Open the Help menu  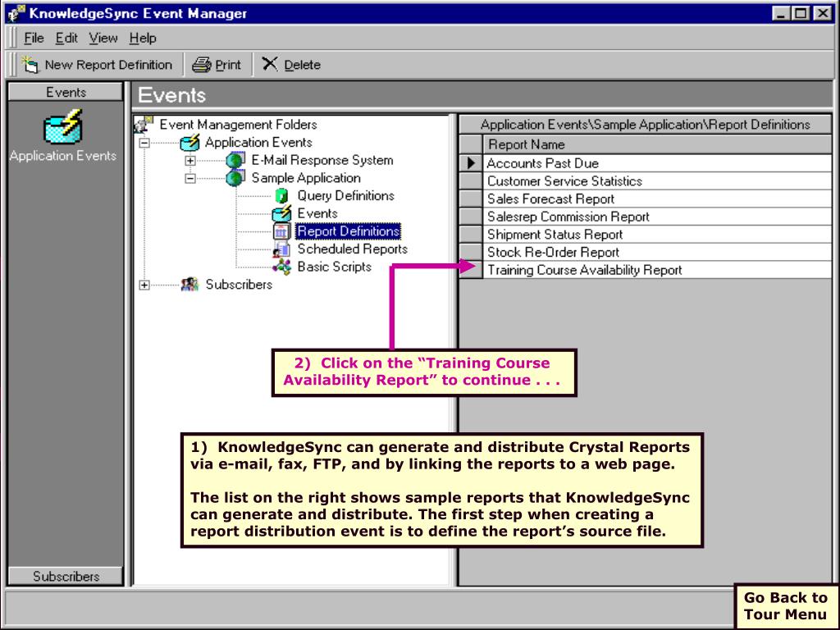pos(143,38)
